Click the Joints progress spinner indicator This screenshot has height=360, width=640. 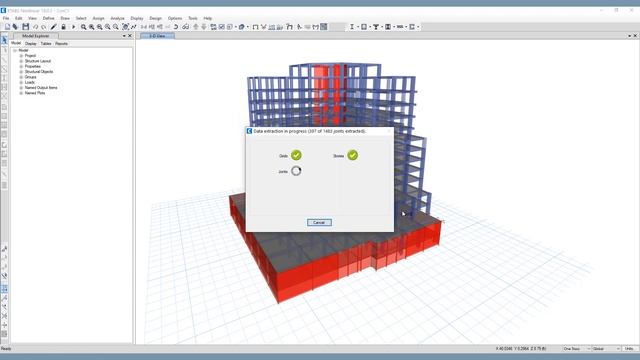(x=296, y=171)
